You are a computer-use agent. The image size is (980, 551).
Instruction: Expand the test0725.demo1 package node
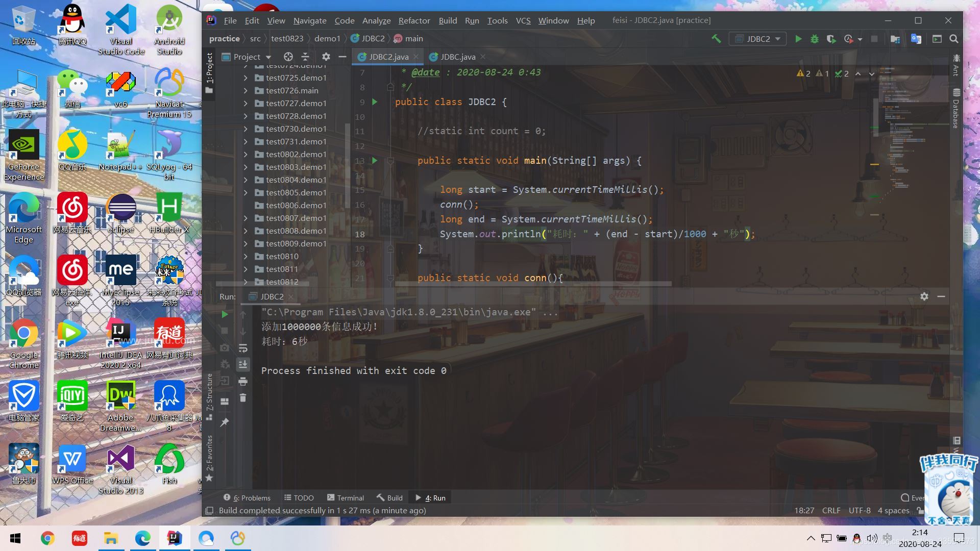point(246,78)
